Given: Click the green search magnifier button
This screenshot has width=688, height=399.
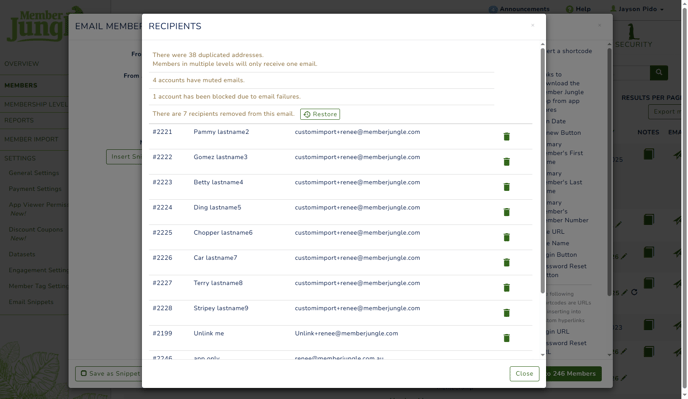Looking at the screenshot, I should (x=659, y=72).
